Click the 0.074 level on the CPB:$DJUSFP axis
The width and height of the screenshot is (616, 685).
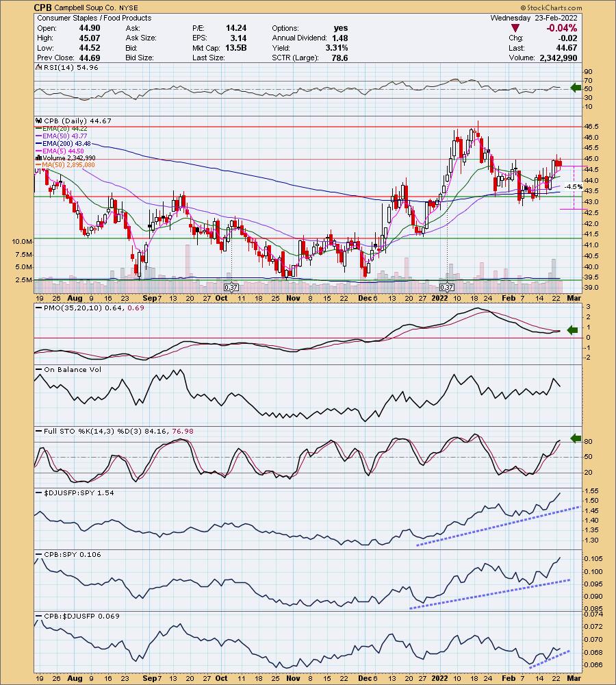pos(593,614)
